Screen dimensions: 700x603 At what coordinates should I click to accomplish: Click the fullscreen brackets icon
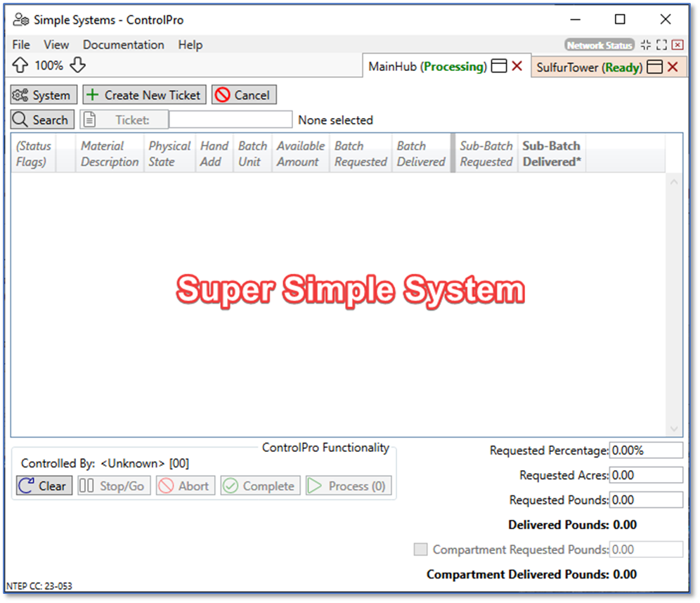pyautogui.click(x=661, y=45)
